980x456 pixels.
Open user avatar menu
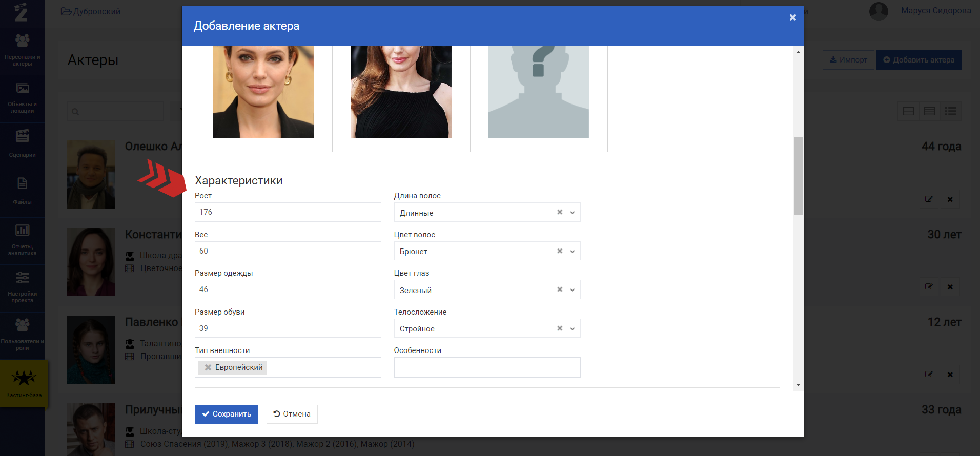tap(879, 11)
